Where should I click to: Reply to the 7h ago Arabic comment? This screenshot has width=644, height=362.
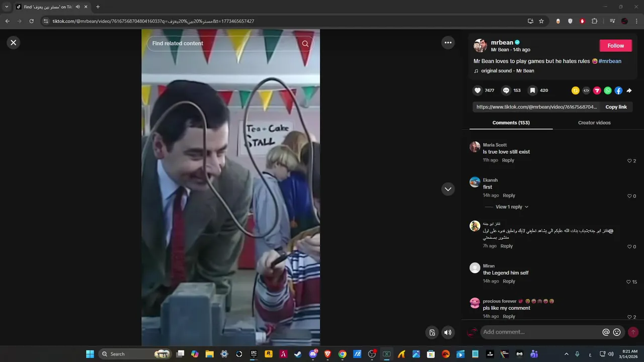[507, 246]
